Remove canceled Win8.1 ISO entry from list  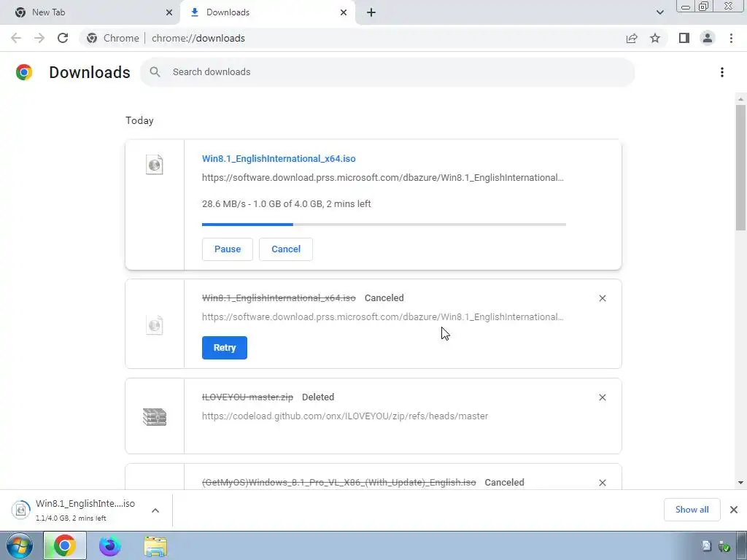602,298
